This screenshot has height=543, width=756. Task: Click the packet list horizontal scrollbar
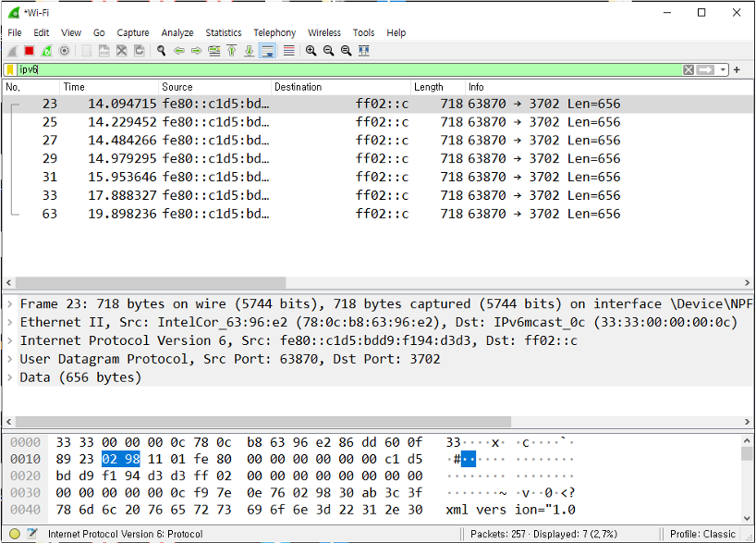point(370,282)
